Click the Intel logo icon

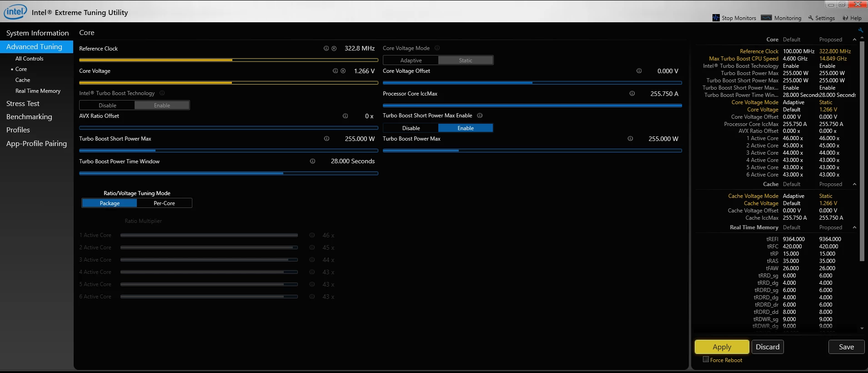pos(15,11)
